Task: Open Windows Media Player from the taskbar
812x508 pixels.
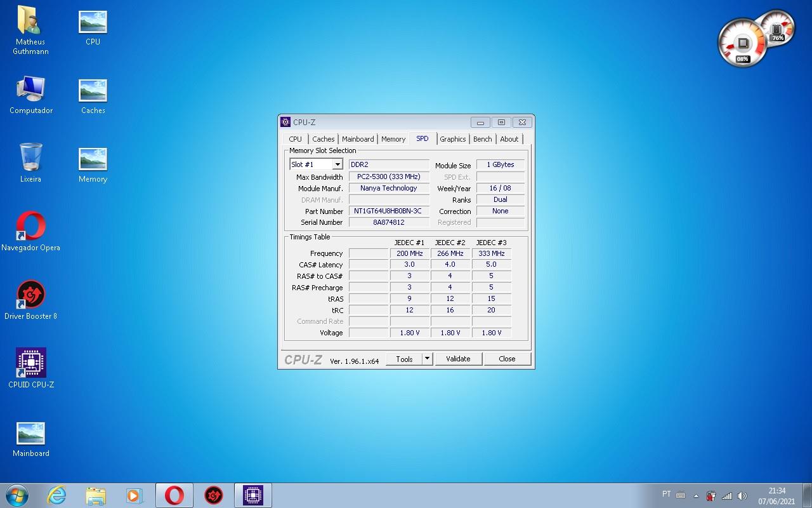Action: 134,495
